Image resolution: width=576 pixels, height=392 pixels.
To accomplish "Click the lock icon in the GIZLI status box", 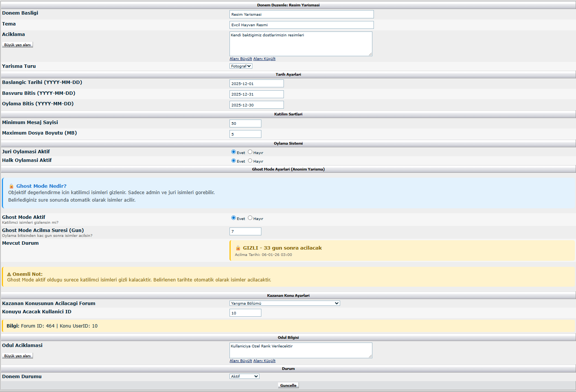I will 238,248.
